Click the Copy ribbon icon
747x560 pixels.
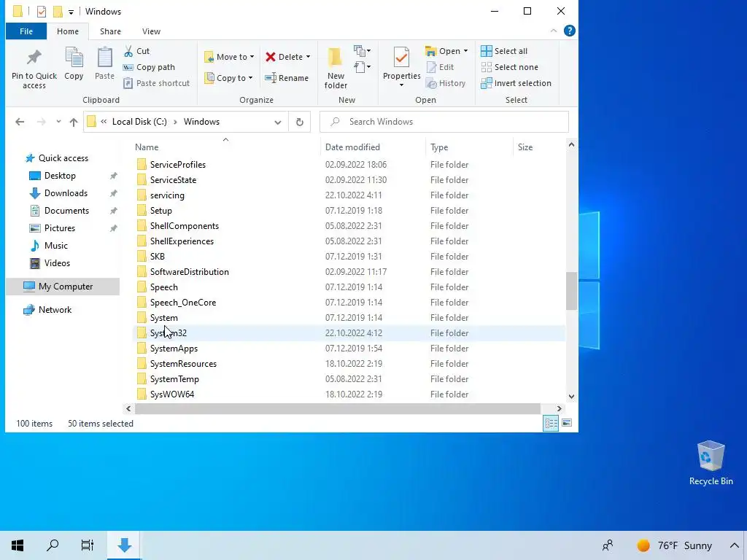click(x=74, y=63)
